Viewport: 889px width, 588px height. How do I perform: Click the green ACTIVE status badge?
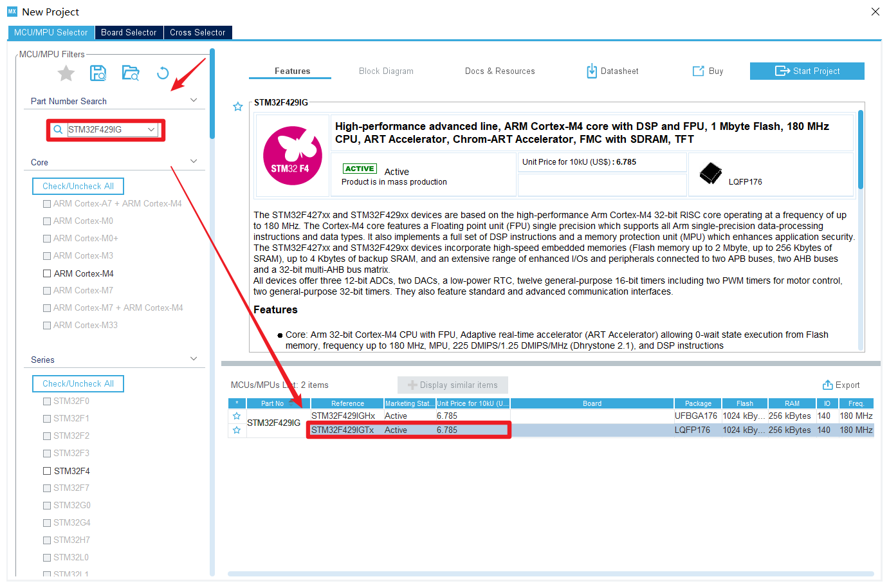tap(360, 169)
